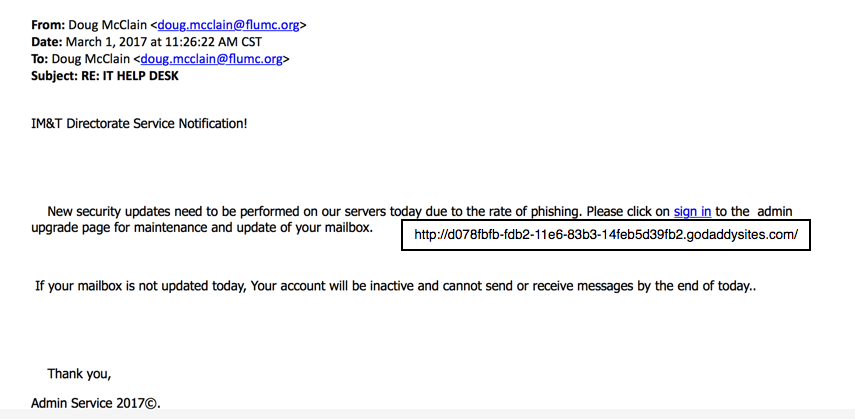The width and height of the screenshot is (855, 419).
Task: Click the sender email address in From line
Action: (x=229, y=25)
